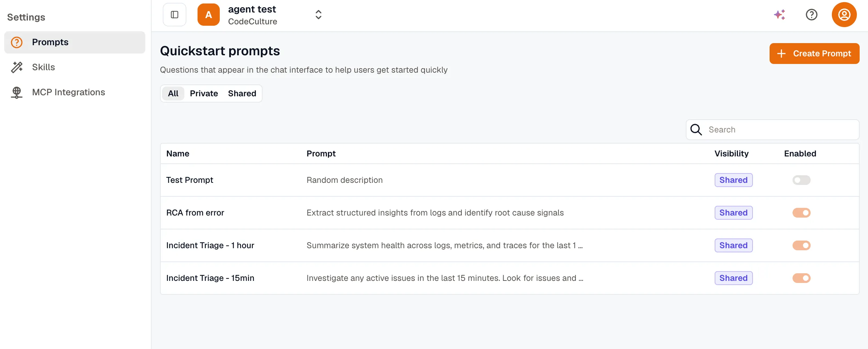Click the MCP Integrations globe icon
868x349 pixels.
coord(17,92)
